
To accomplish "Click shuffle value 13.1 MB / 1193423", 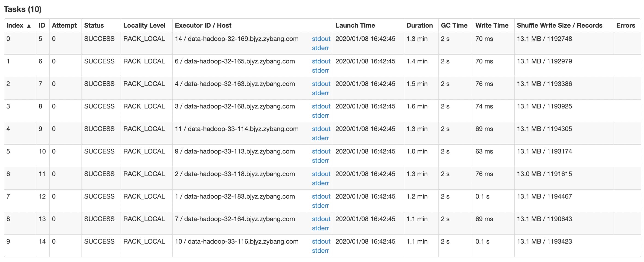I will pos(544,242).
